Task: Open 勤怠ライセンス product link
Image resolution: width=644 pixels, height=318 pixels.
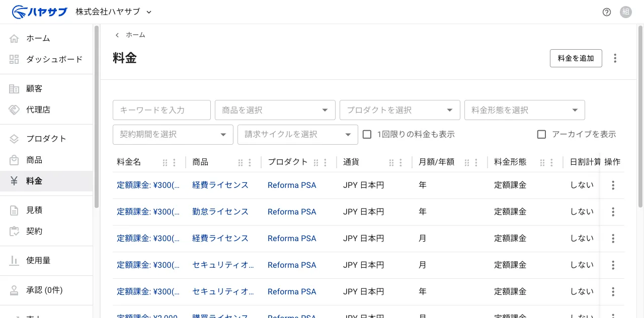Action: click(x=220, y=211)
